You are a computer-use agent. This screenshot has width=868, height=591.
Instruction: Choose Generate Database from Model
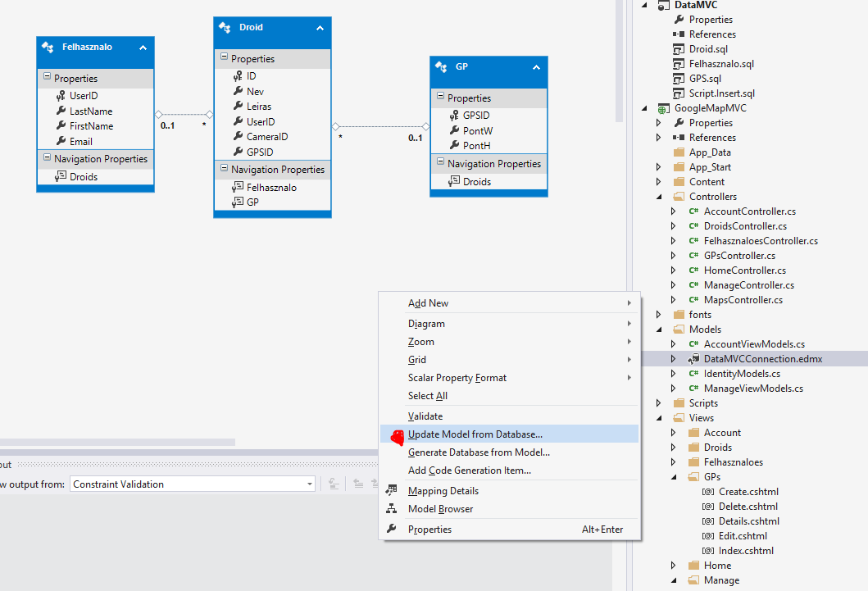pos(509,452)
